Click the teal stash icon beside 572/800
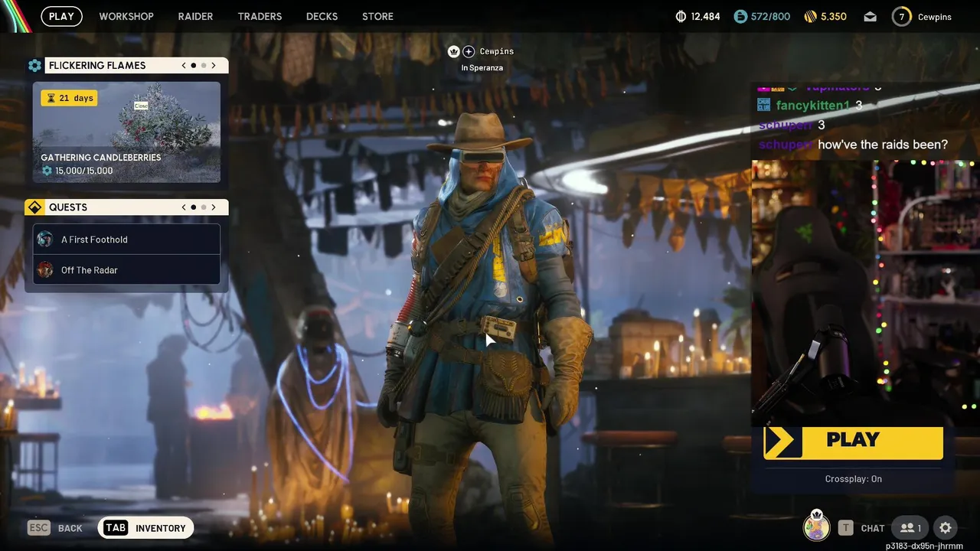 (740, 16)
